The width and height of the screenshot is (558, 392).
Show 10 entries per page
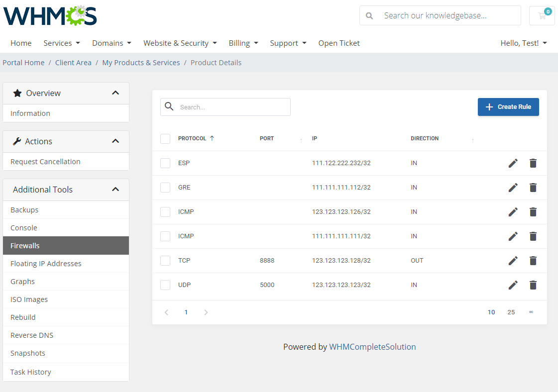491,312
